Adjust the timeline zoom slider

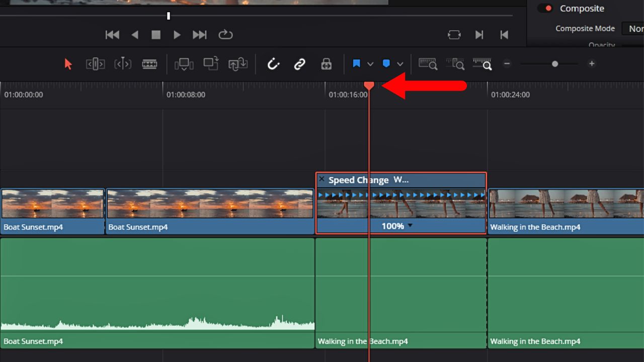tap(555, 64)
